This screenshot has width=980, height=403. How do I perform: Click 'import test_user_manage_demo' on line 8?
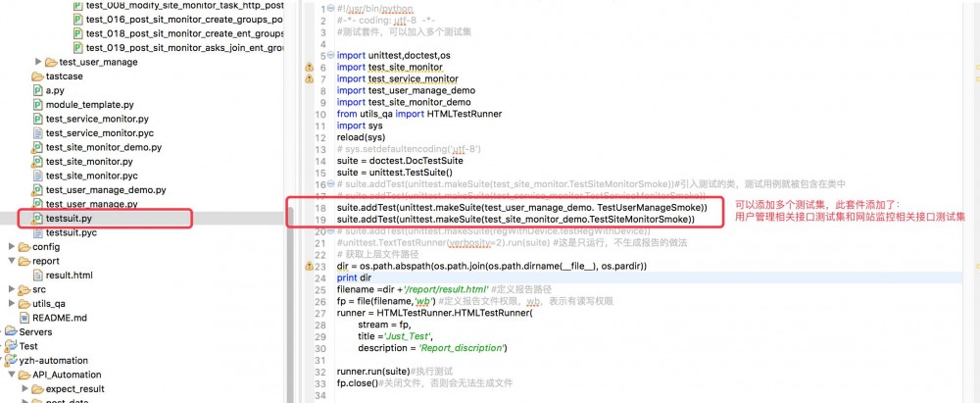[406, 90]
